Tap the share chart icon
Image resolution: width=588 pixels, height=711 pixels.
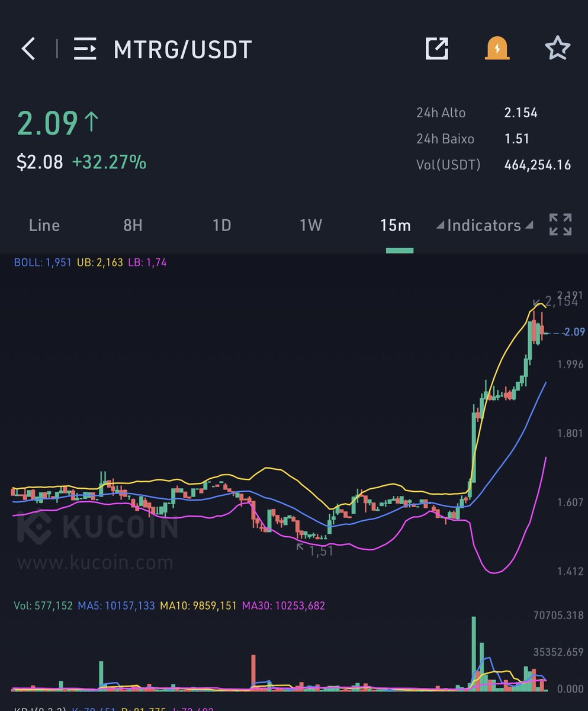(437, 49)
